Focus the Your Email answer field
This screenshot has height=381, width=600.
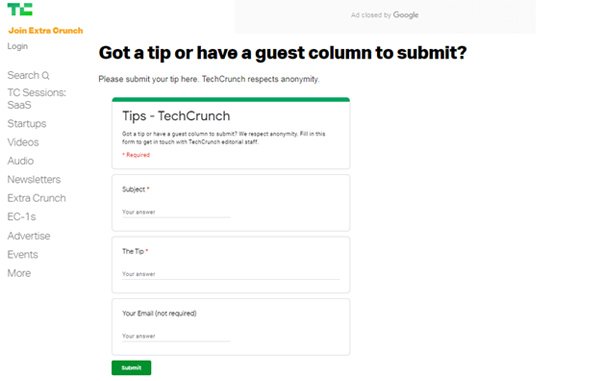[176, 336]
